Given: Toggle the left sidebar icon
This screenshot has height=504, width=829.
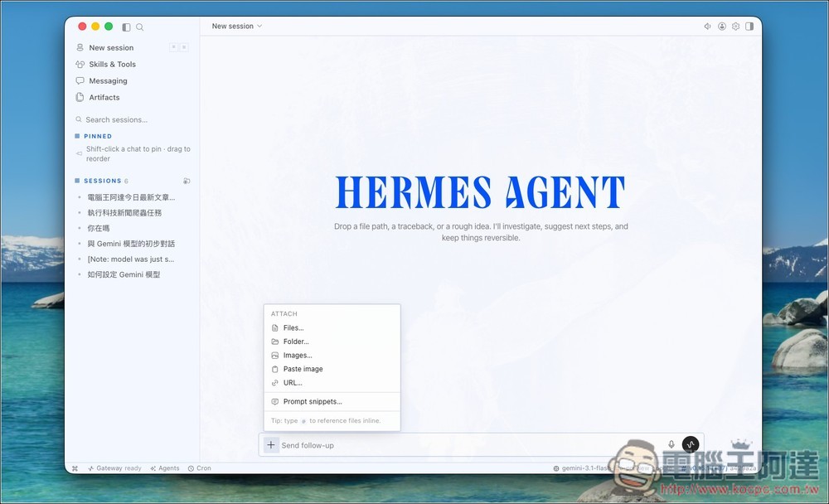Looking at the screenshot, I should coord(126,27).
